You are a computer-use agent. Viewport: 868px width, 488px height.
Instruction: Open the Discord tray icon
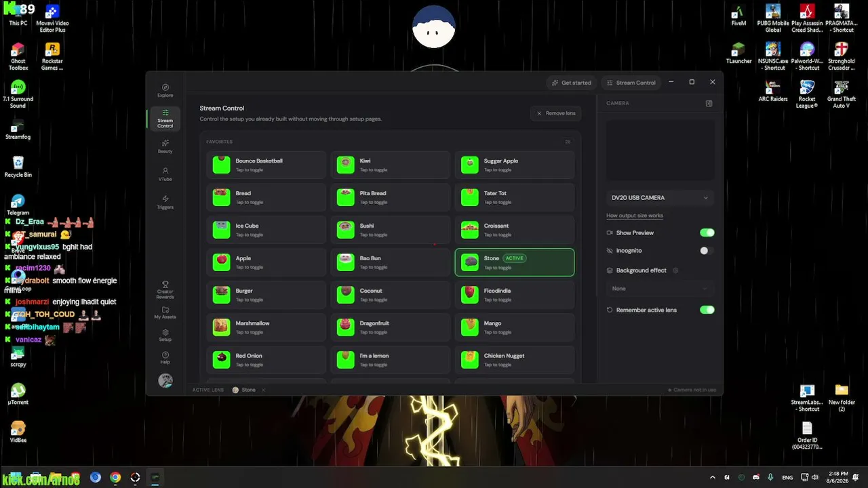tap(755, 477)
